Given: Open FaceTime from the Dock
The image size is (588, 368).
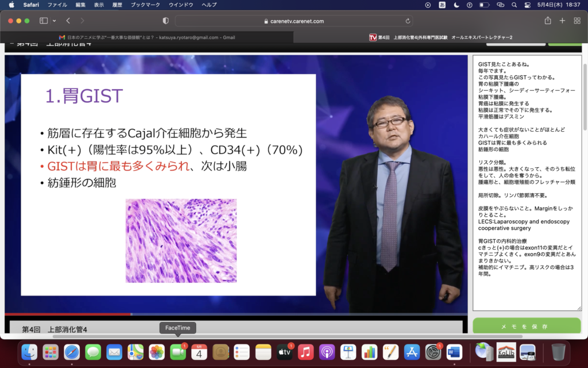Looking at the screenshot, I should (178, 351).
